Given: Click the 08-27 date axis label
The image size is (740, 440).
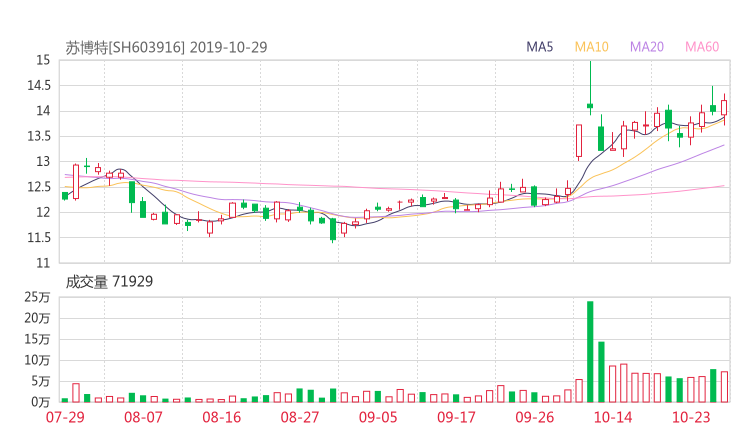Looking at the screenshot, I should [x=300, y=417].
